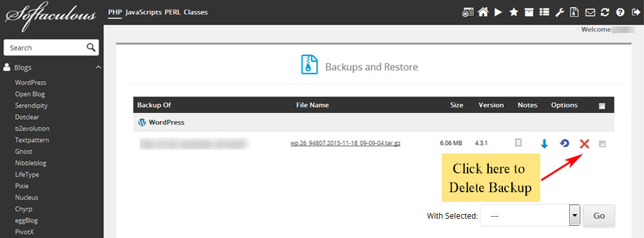This screenshot has height=238, width=644.
Task: Click the Version column header
Action: [491, 105]
